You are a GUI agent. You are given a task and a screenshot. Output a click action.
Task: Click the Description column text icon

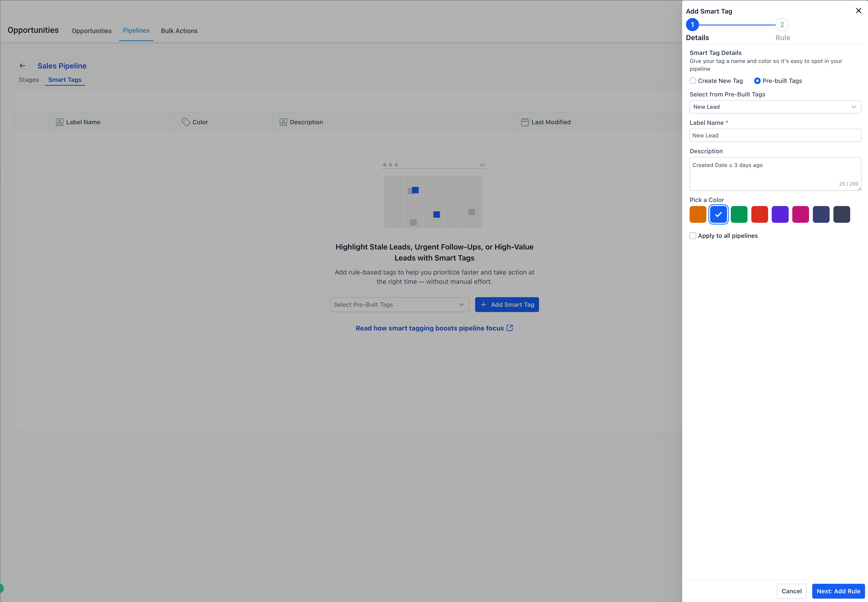(283, 122)
